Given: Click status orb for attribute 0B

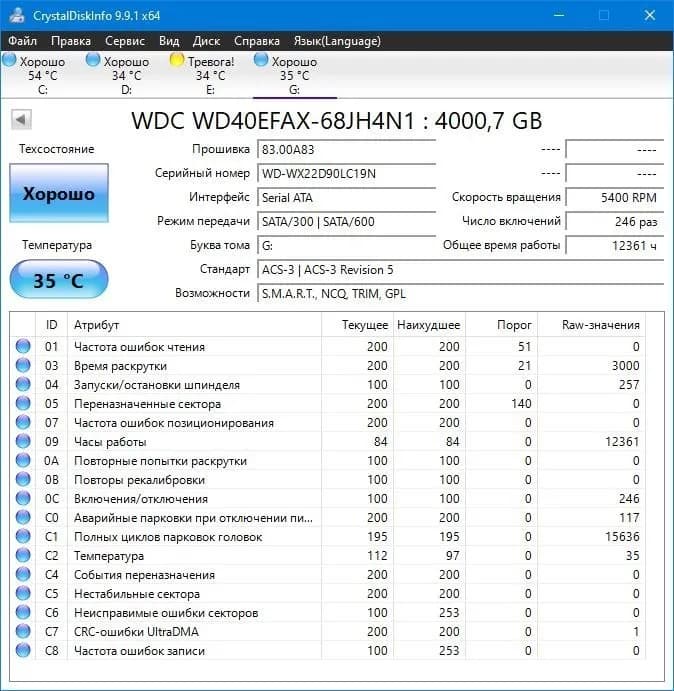Looking at the screenshot, I should coord(23,479).
